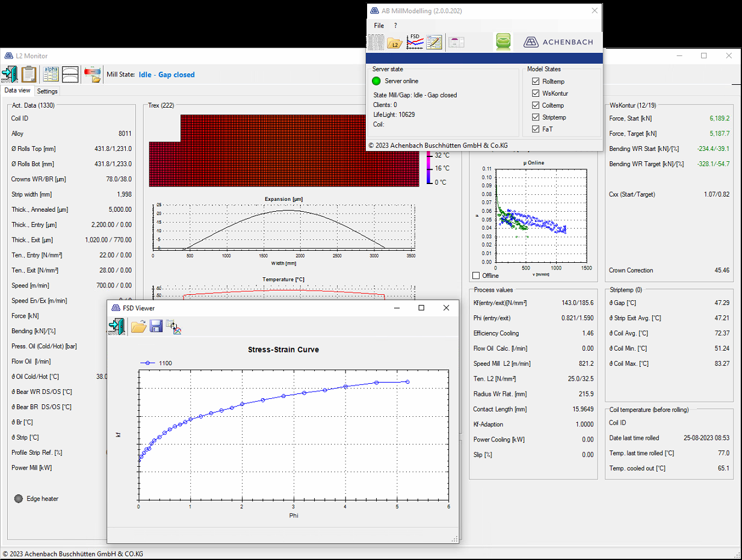The width and height of the screenshot is (742, 560).
Task: Click the greyed-out window icon in AB MillModelling toolbar
Action: (x=457, y=42)
